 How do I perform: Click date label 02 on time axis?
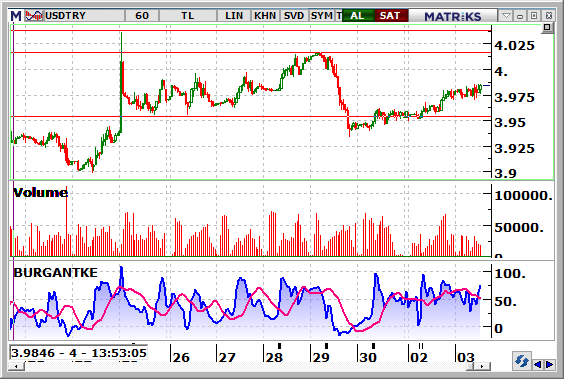419,357
